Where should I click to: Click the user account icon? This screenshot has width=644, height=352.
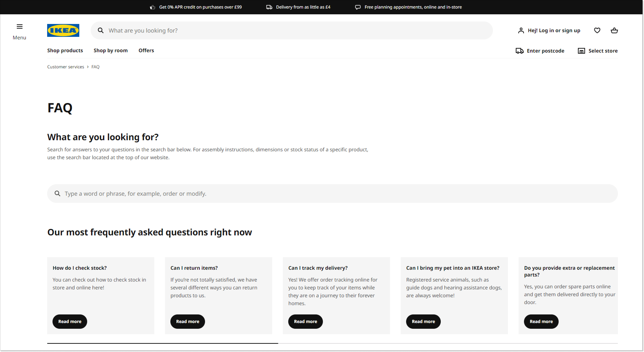coord(519,30)
